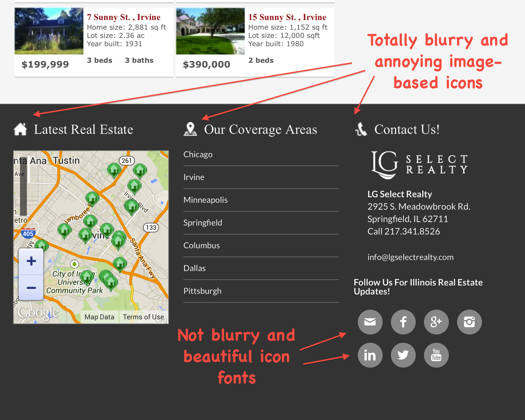The image size is (525, 420).
Task: Zoom out the map with minus button
Action: coord(31,288)
